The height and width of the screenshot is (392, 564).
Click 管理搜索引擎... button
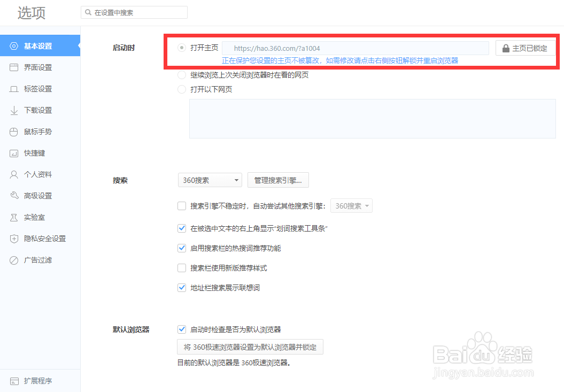(x=278, y=180)
